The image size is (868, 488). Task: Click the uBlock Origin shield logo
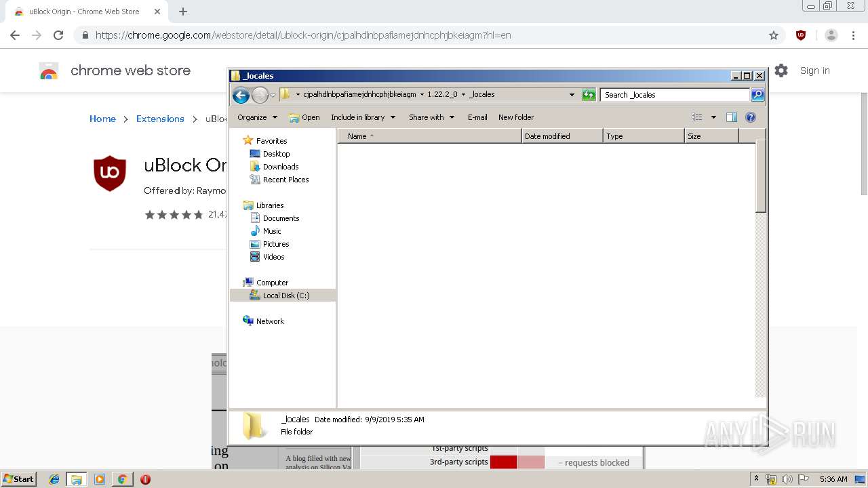point(110,173)
